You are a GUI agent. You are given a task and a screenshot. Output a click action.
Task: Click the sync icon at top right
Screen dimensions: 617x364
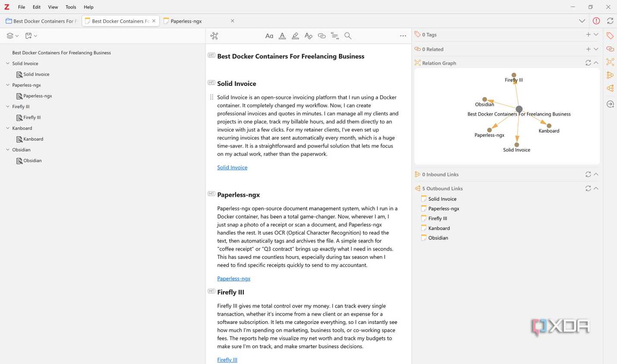tap(610, 21)
